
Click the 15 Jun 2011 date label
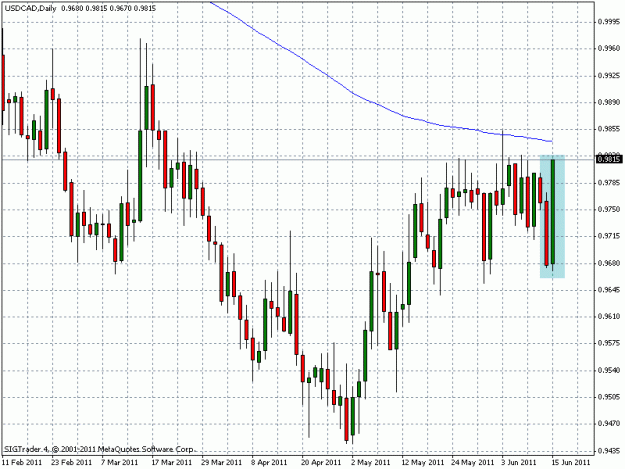[x=571, y=463]
